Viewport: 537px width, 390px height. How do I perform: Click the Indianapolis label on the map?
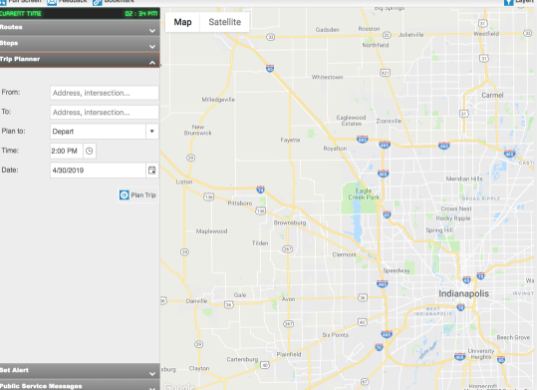coord(464,294)
